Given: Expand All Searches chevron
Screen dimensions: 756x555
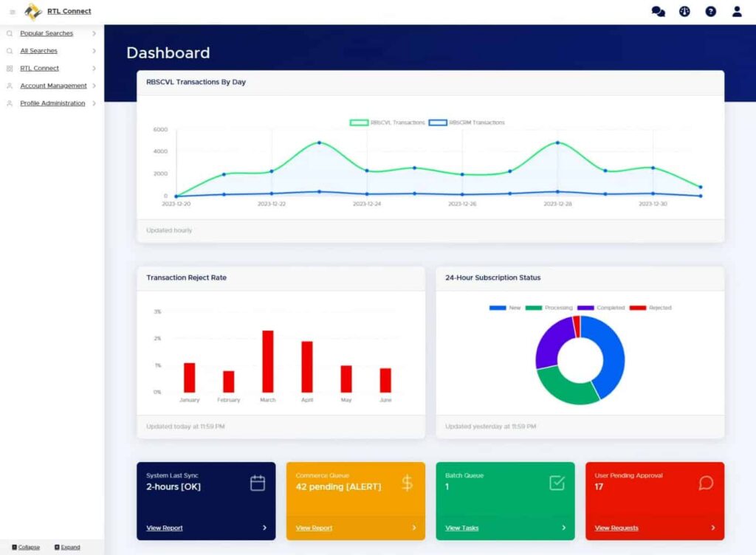Looking at the screenshot, I should click(94, 51).
